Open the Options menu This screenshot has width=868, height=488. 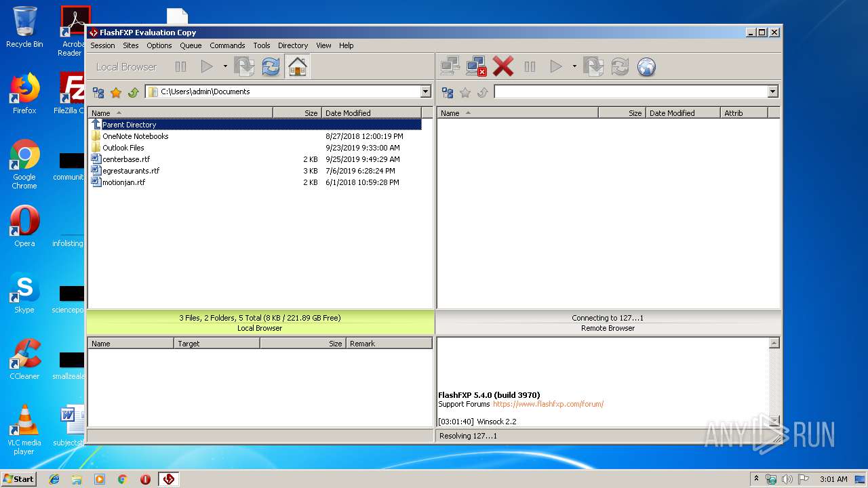pyautogui.click(x=159, y=45)
